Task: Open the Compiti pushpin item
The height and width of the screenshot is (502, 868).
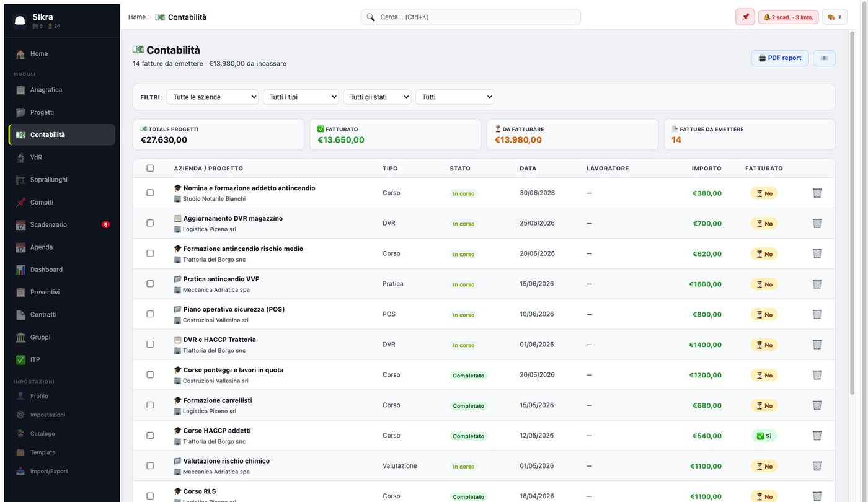Action: coord(62,202)
